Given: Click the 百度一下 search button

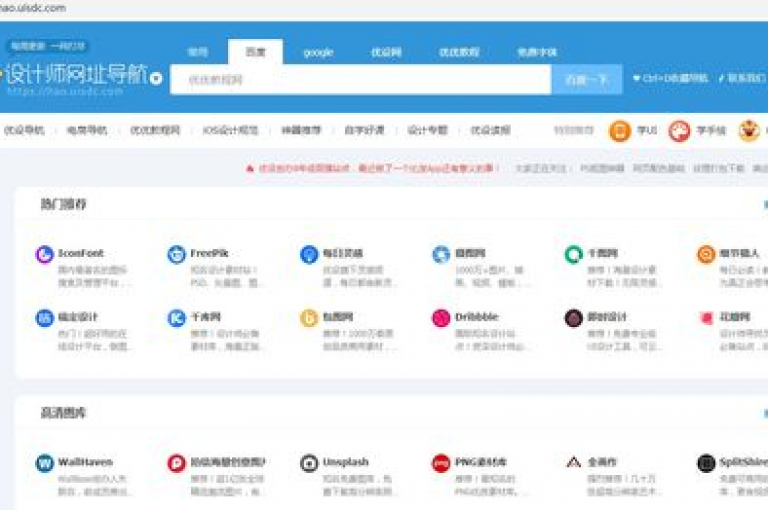Looking at the screenshot, I should click(587, 79).
